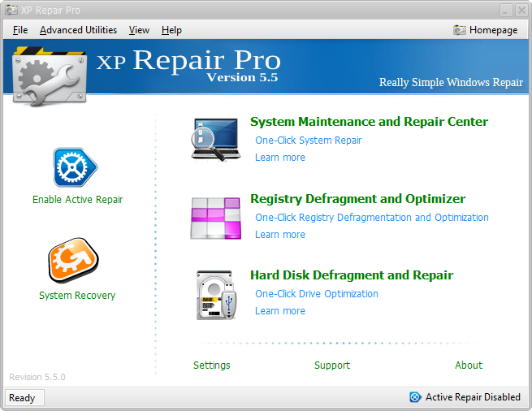532x411 pixels.
Task: Click the Enable Active Repair gear icon
Action: click(x=75, y=167)
